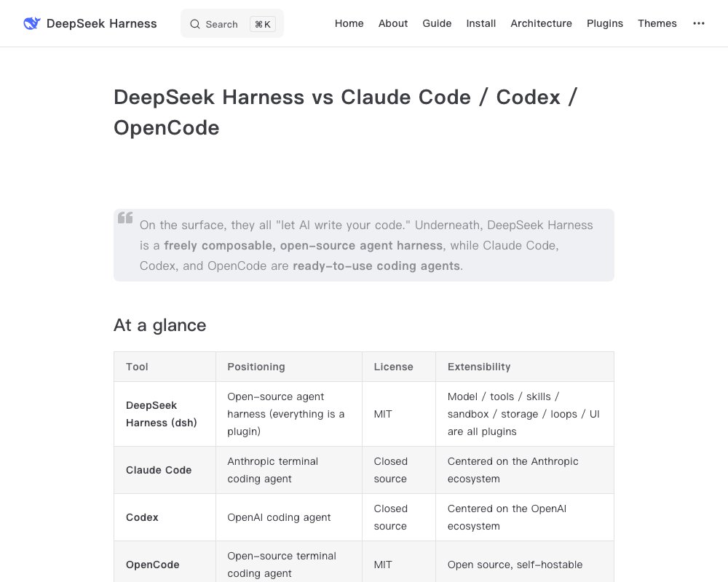Image resolution: width=728 pixels, height=582 pixels.
Task: Select the 'Centered on the Anthropic ecosystem' cell
Action: click(x=525, y=470)
